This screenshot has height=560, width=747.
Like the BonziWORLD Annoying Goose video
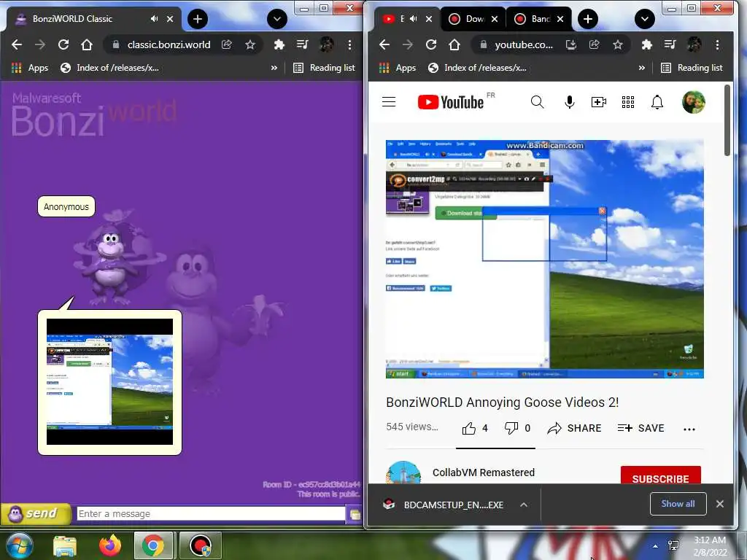click(474, 429)
